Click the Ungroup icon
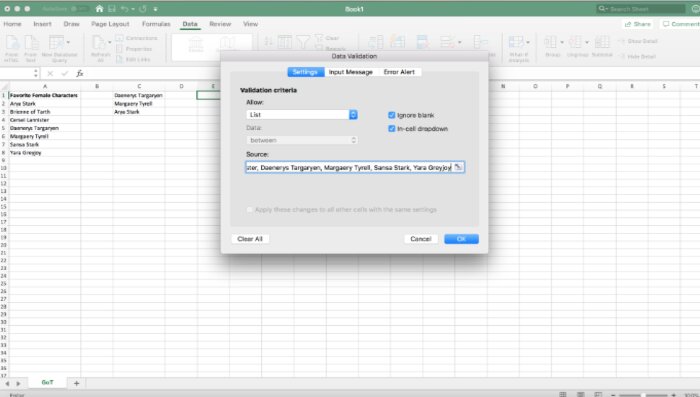The image size is (700, 397). [x=575, y=42]
